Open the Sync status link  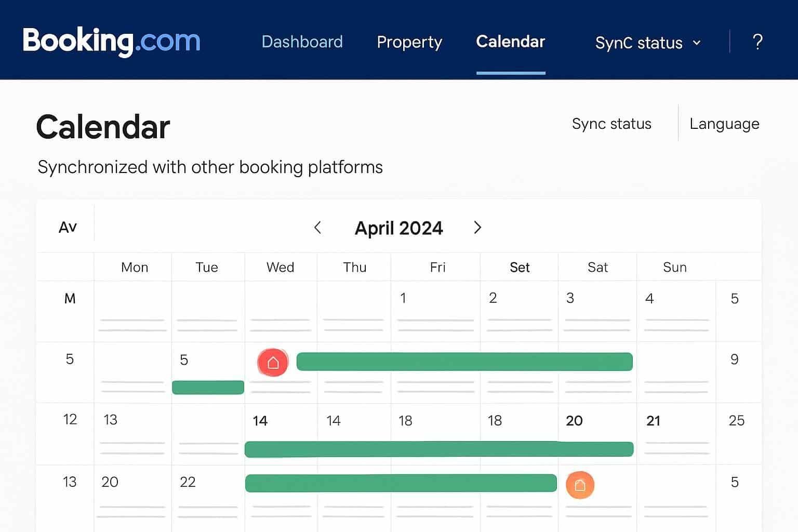click(611, 124)
